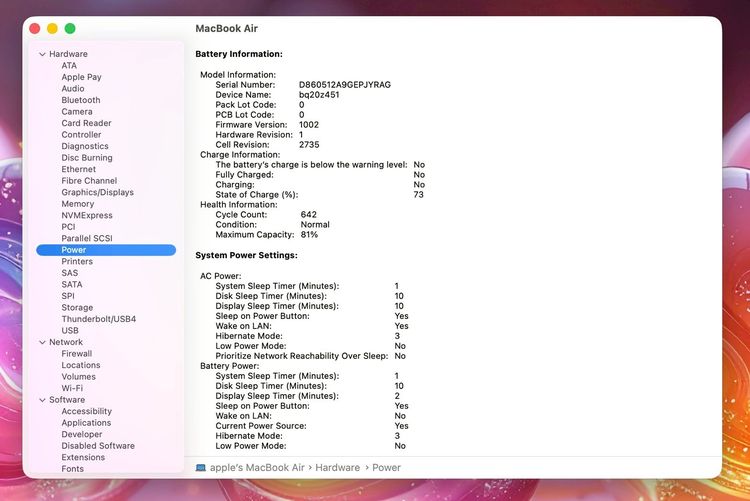The image size is (750, 501).
Task: Click the serial number D860512A9GEPJYRAG
Action: tap(344, 85)
